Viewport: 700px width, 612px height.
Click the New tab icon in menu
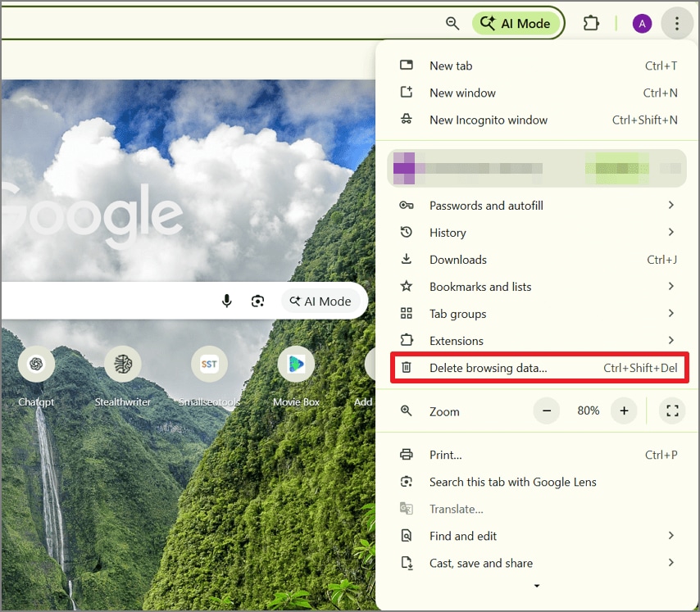coord(407,65)
